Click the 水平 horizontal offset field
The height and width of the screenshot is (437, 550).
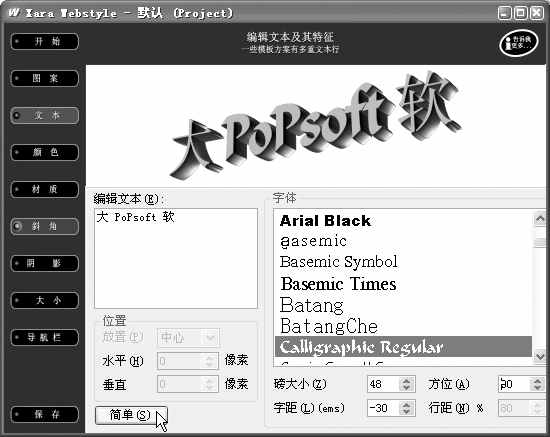pos(180,361)
